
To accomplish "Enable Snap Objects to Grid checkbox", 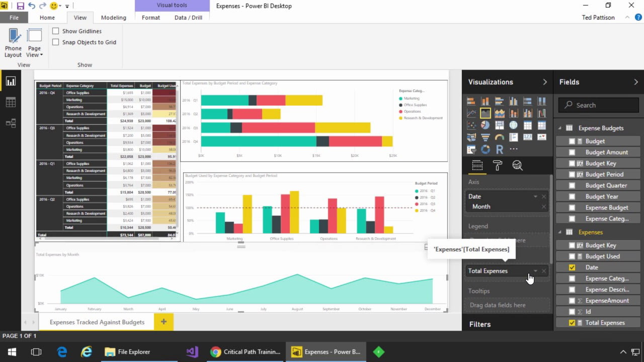I will tap(56, 42).
